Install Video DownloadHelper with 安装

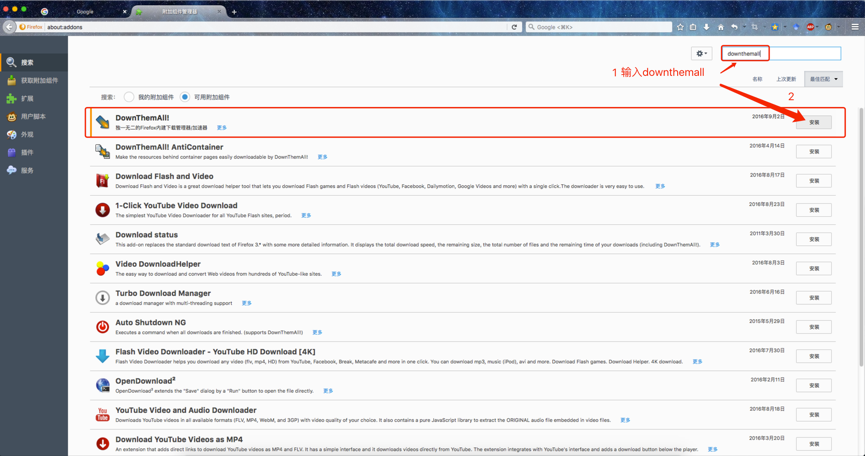(814, 269)
